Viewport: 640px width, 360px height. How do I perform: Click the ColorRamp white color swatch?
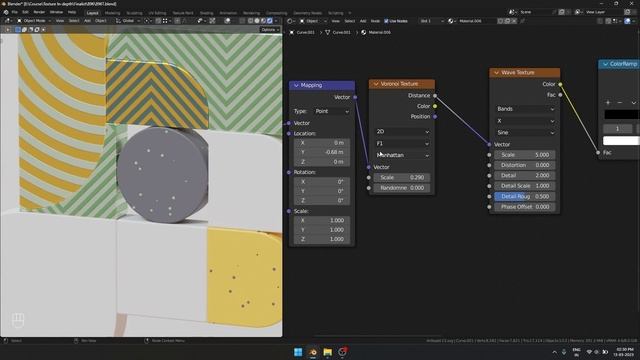pyautogui.click(x=621, y=141)
